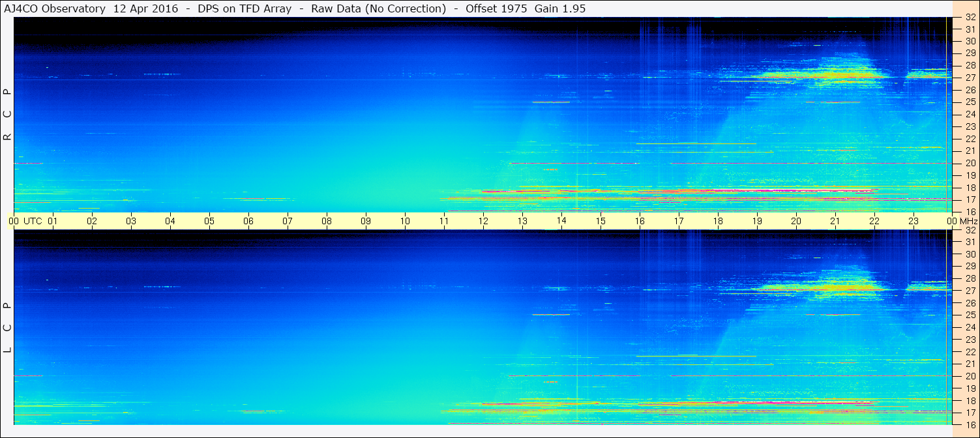
Task: Click the 18 hour tick on the time axis
Action: coord(718,221)
